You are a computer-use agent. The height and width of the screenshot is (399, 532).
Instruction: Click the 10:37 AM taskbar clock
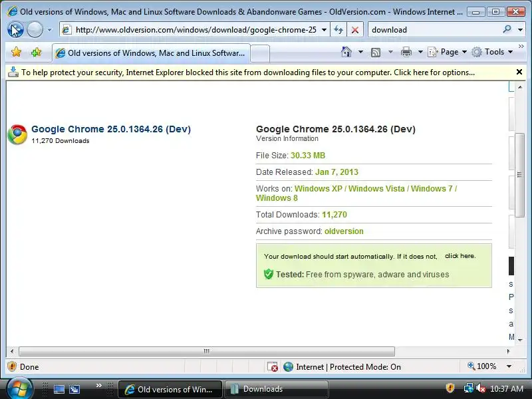point(507,388)
